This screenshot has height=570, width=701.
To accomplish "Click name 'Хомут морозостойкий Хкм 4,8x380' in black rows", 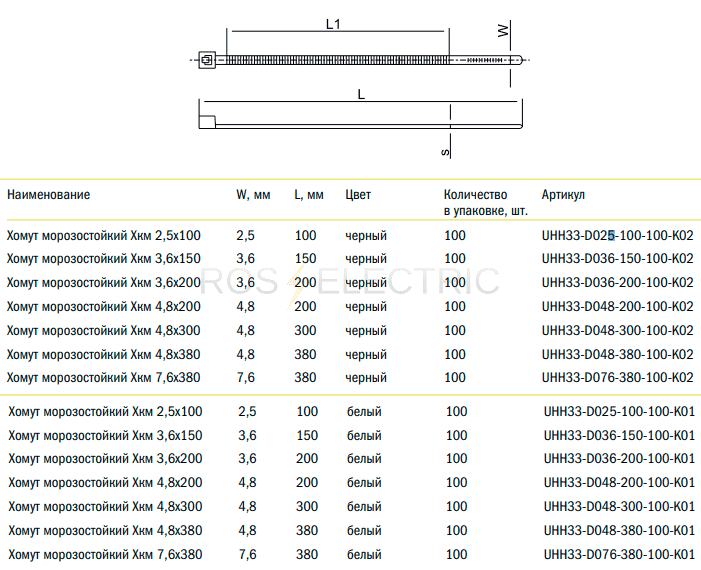I will [104, 355].
